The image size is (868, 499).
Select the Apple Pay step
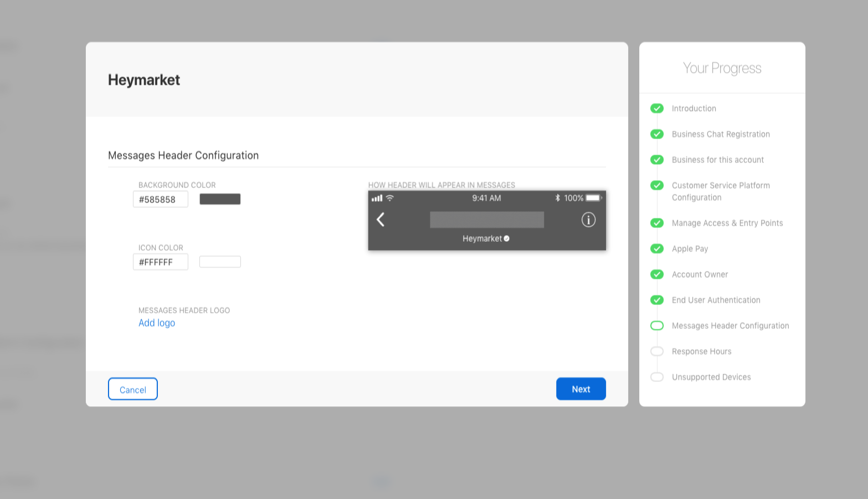tap(690, 248)
